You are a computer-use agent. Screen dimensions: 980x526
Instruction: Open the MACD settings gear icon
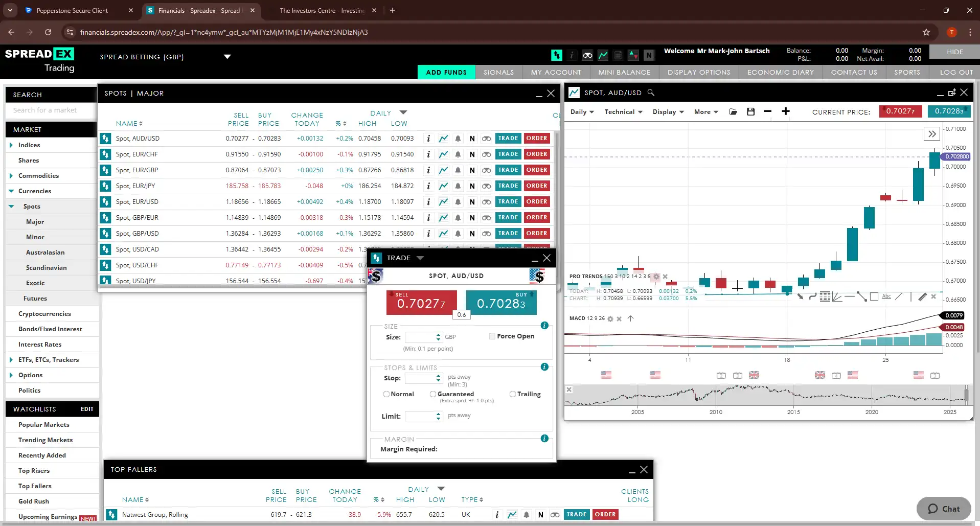click(610, 318)
